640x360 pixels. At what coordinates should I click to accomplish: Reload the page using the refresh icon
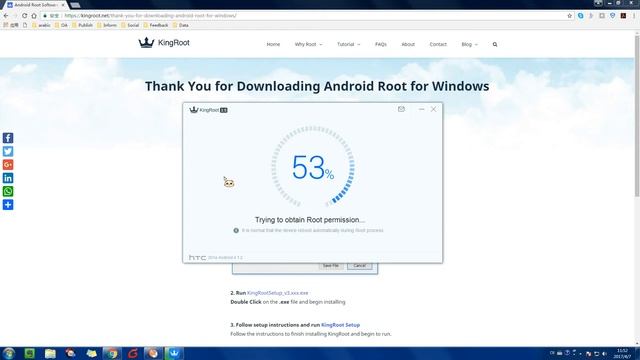click(x=24, y=16)
